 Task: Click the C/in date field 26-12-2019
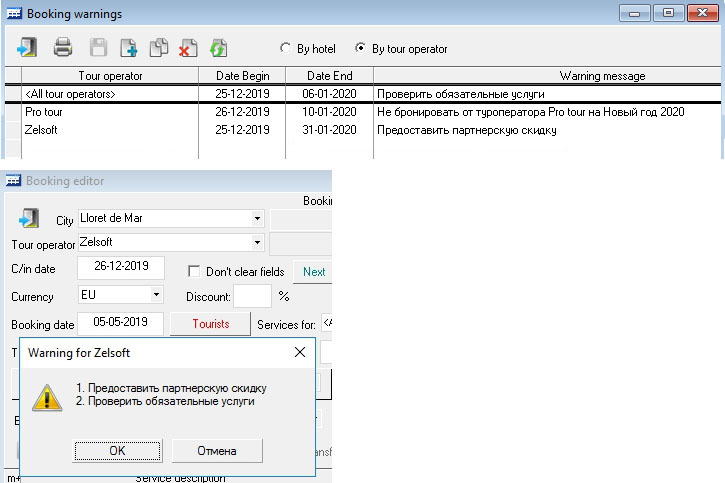[121, 267]
